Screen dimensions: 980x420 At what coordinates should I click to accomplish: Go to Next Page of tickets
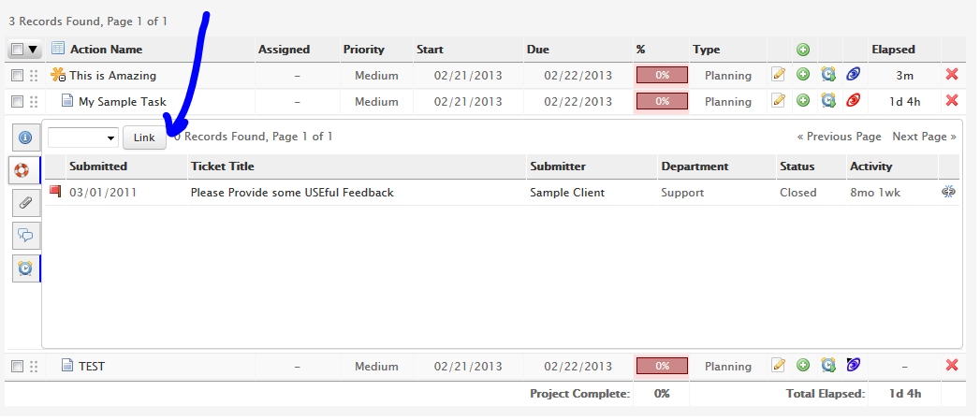coord(924,137)
